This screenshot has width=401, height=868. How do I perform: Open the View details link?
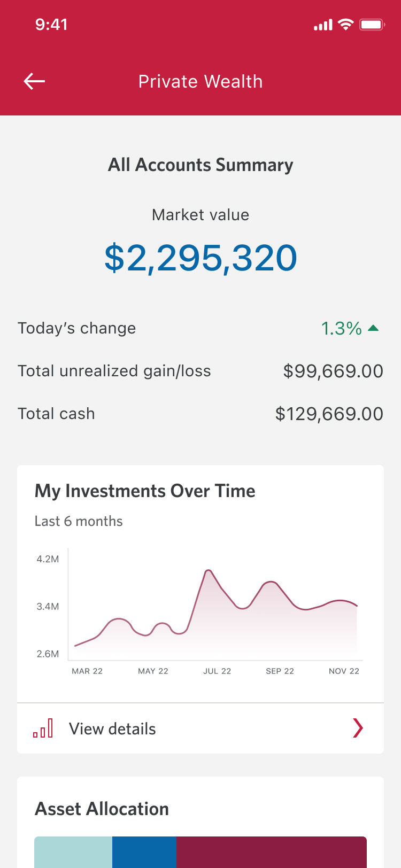pyautogui.click(x=112, y=728)
